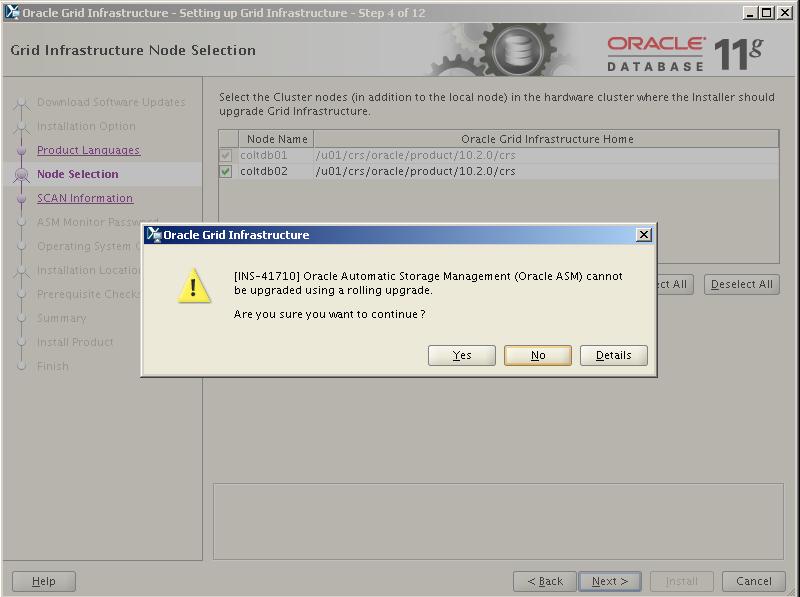Click the Oracle Grid Infrastructure Home column header
800x597 pixels.
click(x=546, y=139)
